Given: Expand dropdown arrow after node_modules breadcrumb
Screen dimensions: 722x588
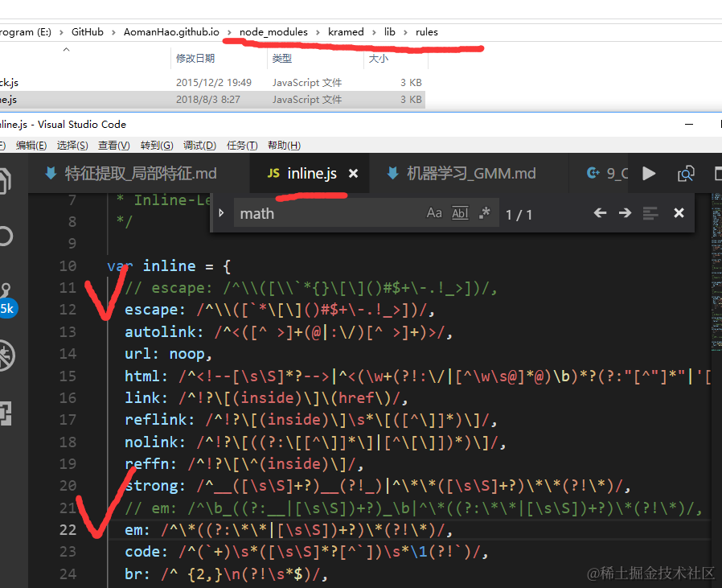Looking at the screenshot, I should pyautogui.click(x=318, y=32).
